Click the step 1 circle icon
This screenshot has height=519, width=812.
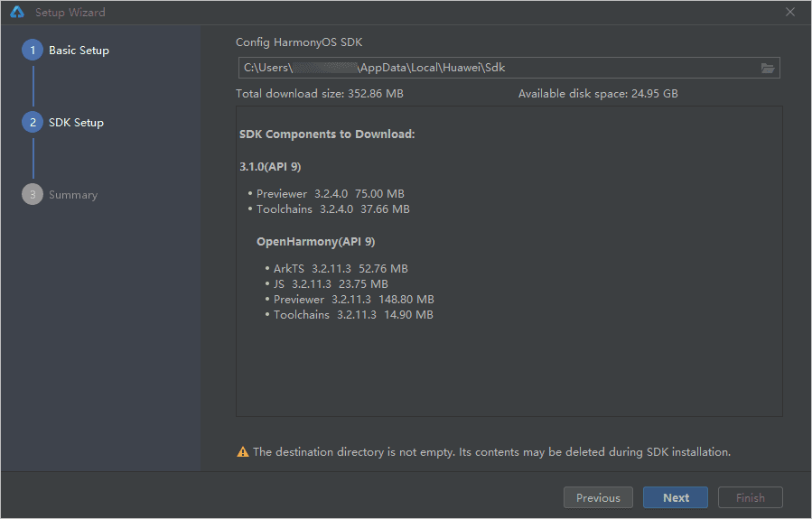coord(33,51)
